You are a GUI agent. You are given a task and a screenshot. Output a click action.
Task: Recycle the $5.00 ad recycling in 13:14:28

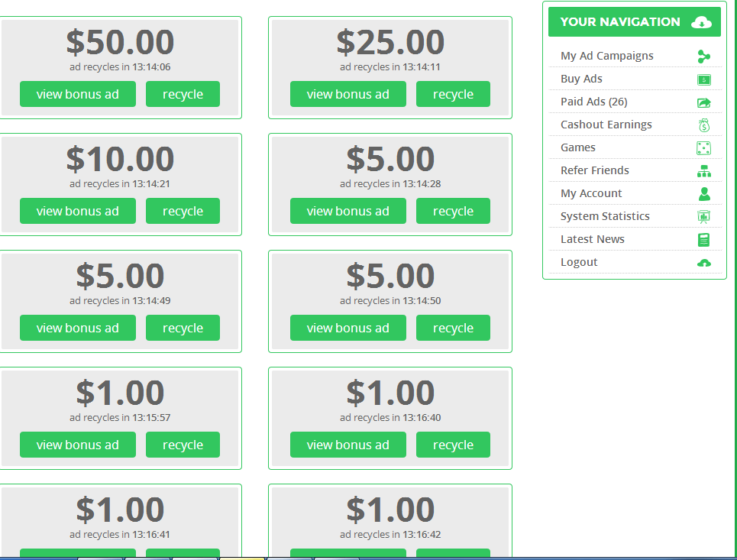[x=453, y=212]
